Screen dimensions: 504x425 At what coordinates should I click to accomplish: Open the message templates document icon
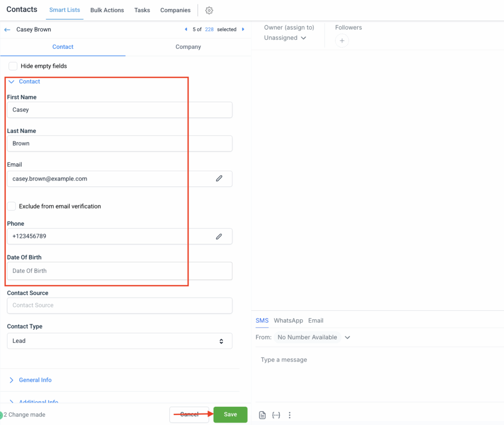coord(263,415)
